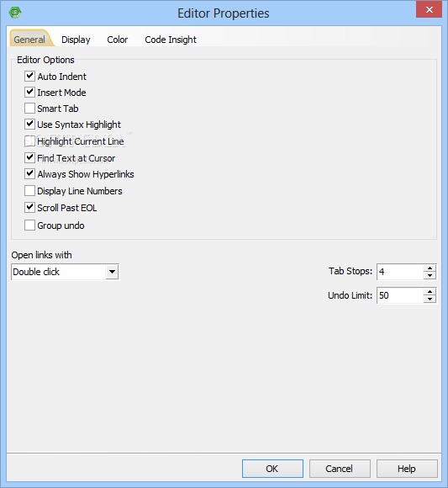448x488 pixels.
Task: Click the Open links with label
Action: tap(42, 255)
